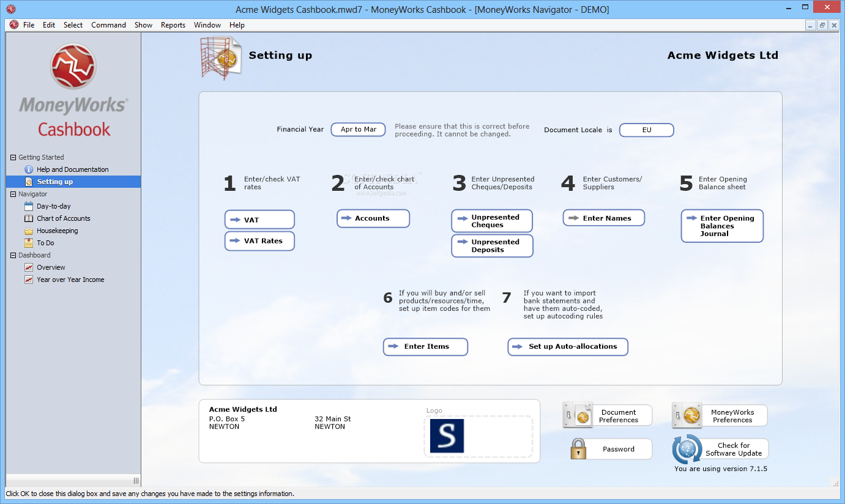
Task: Click the Password padlock icon
Action: coord(578,449)
